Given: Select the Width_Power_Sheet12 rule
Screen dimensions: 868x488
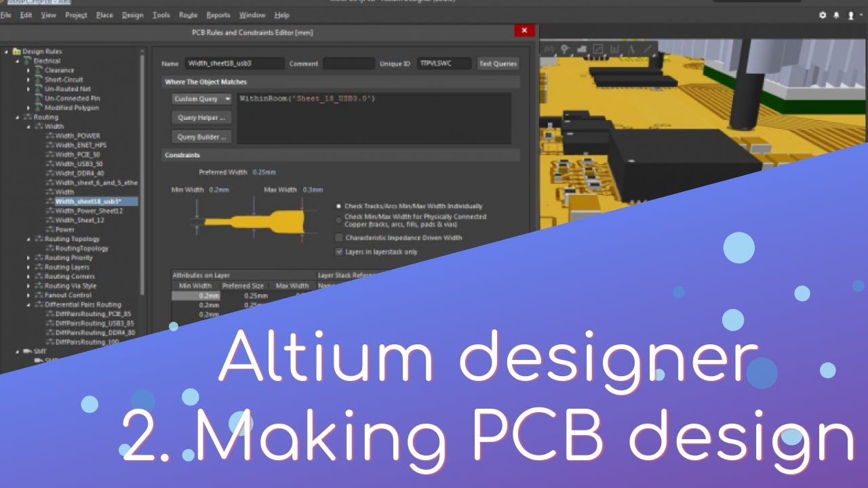Looking at the screenshot, I should pos(89,211).
